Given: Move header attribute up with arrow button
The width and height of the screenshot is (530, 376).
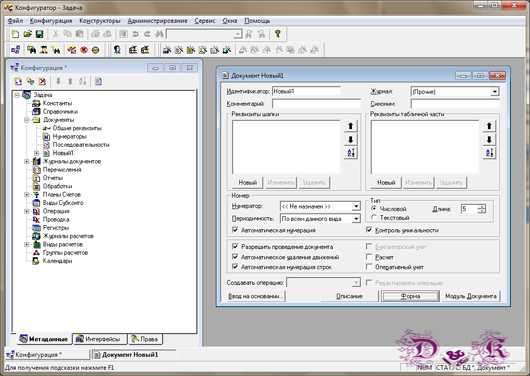Looking at the screenshot, I should [x=351, y=126].
